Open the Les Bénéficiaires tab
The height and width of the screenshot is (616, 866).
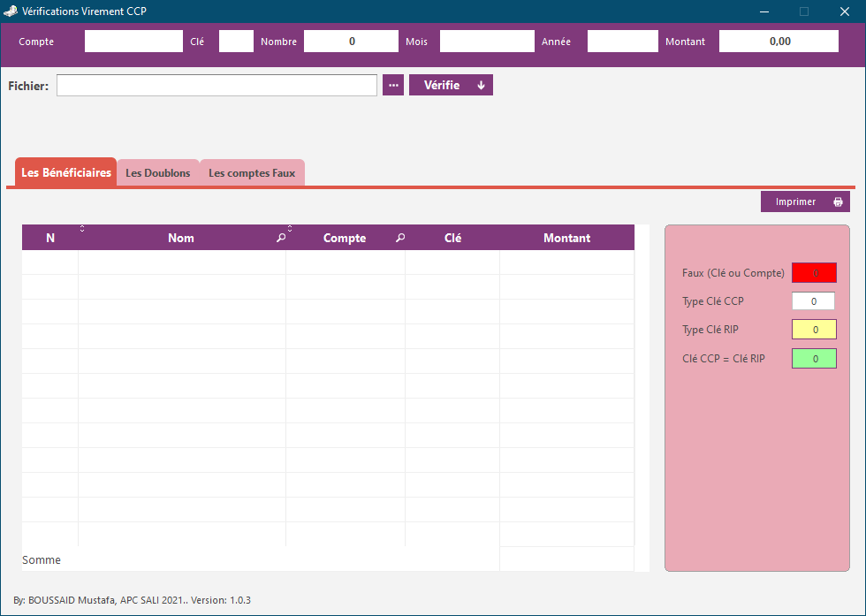(x=66, y=173)
